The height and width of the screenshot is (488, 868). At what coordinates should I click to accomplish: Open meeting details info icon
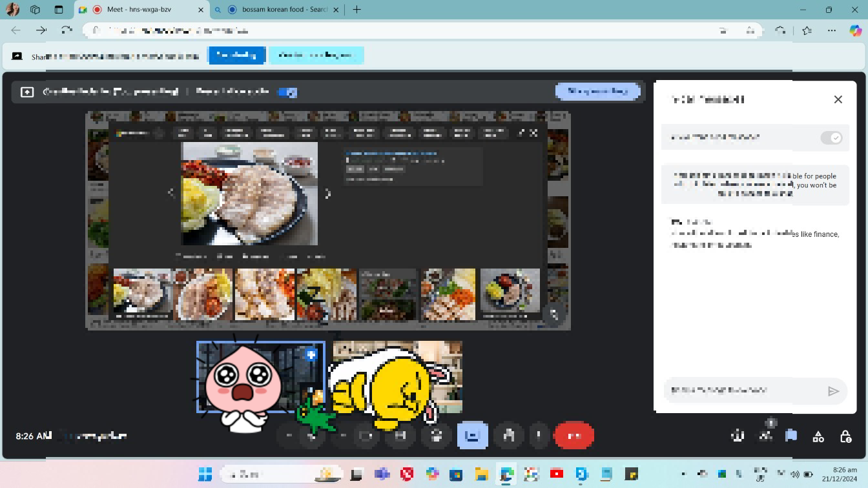coord(738,436)
